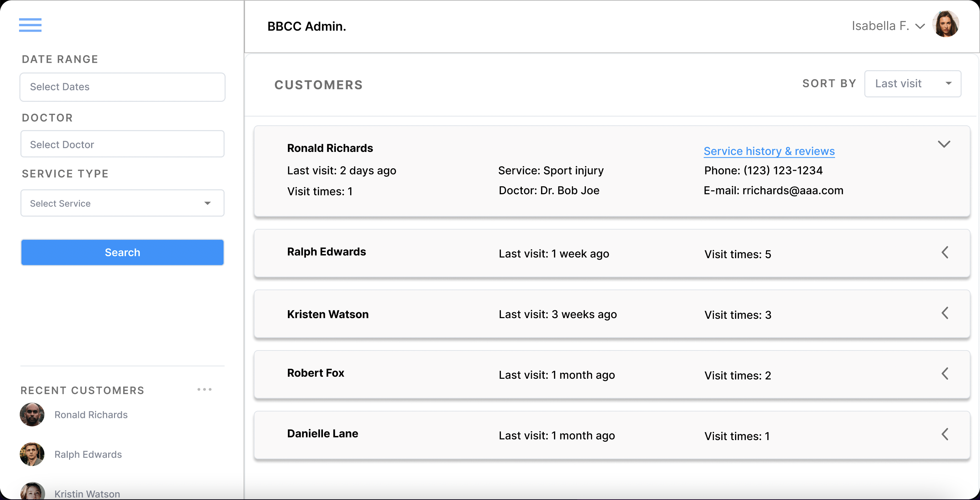Collapse the Ronald Richards customer card
The width and height of the screenshot is (980, 500).
944,144
